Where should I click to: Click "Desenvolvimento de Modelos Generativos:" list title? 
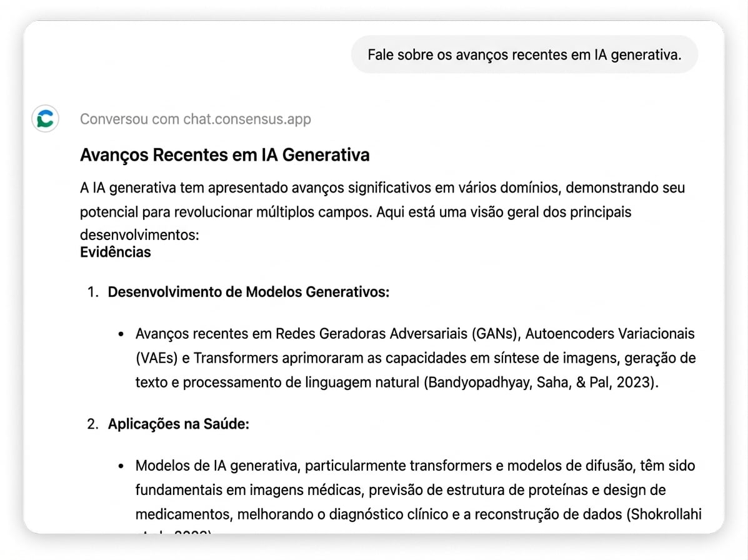coord(249,292)
